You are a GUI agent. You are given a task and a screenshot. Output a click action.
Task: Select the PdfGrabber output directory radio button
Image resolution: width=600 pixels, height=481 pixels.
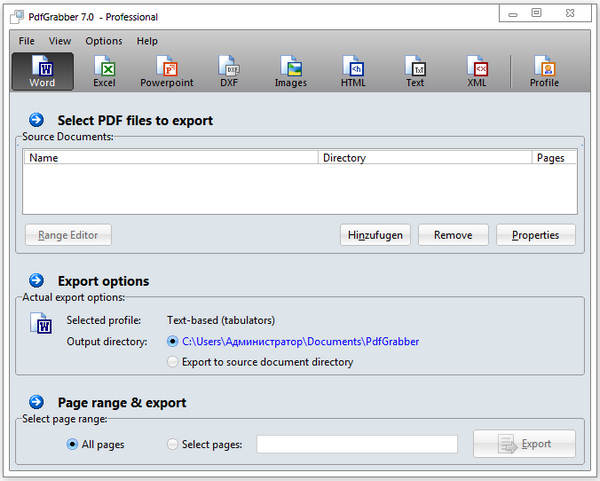(173, 341)
